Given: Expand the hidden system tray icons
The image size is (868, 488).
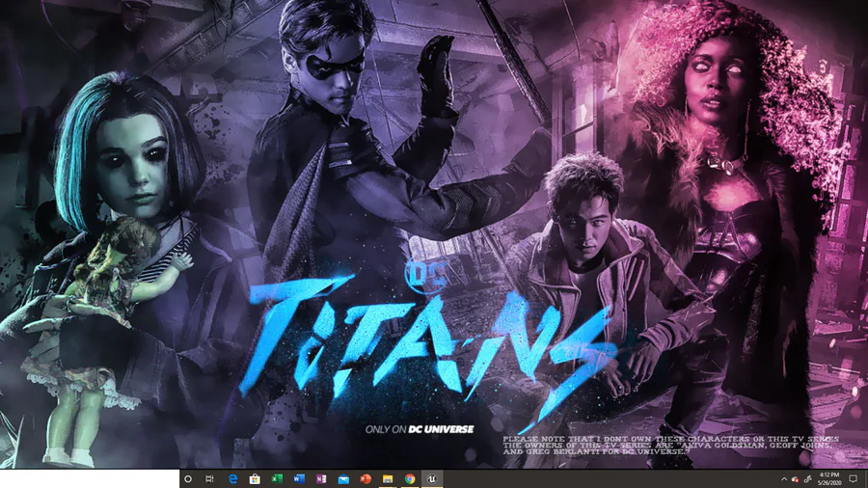Looking at the screenshot, I should (784, 479).
